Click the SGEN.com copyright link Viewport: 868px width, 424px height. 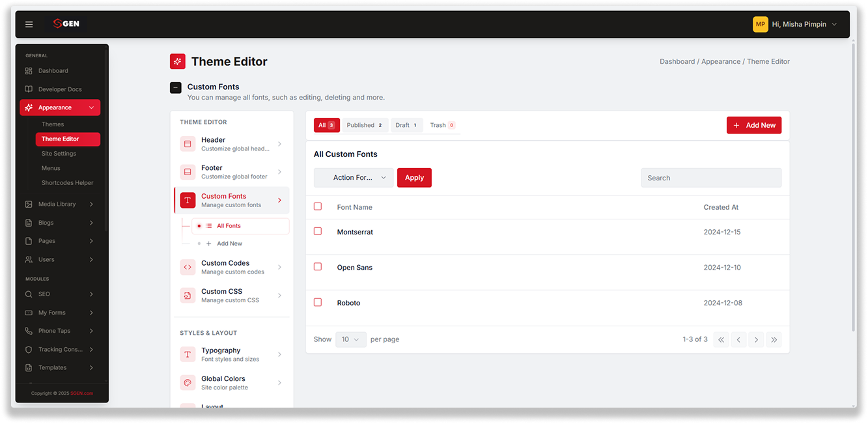coord(82,393)
